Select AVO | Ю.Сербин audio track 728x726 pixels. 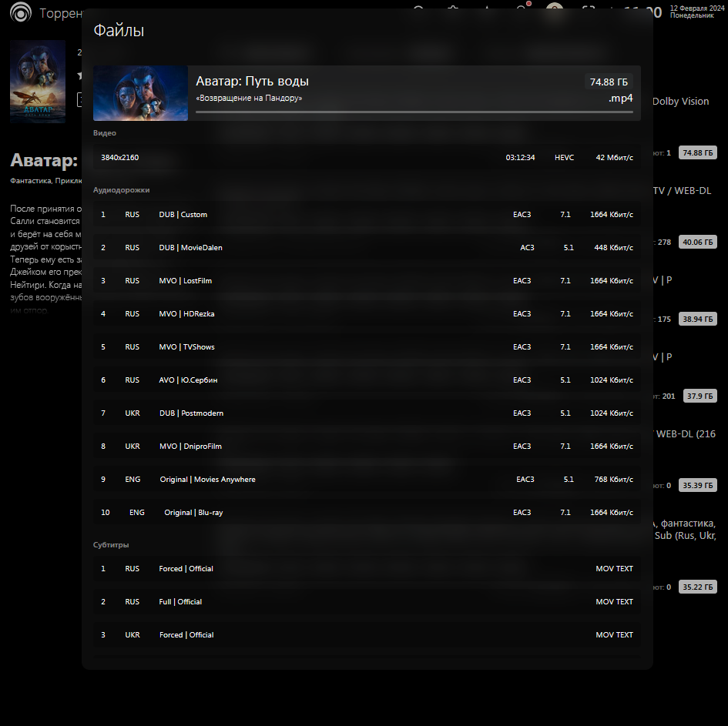[367, 380]
